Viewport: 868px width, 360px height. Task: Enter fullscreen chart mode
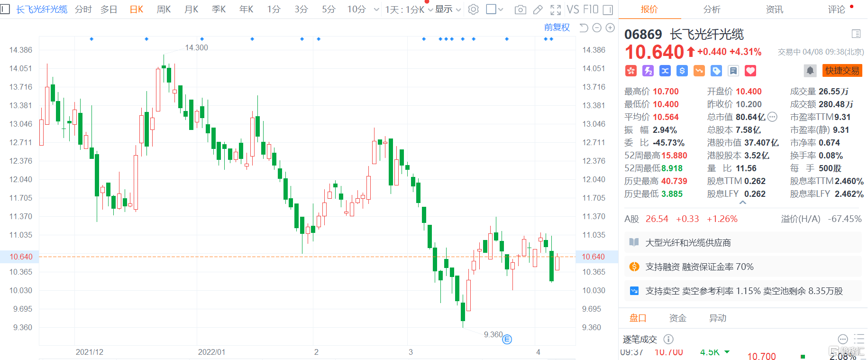click(556, 9)
